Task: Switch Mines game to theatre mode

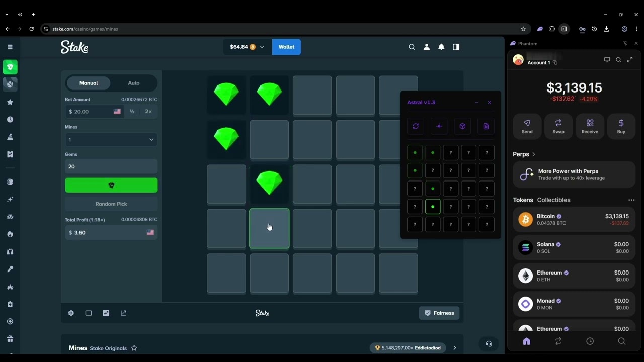Action: tap(89, 313)
